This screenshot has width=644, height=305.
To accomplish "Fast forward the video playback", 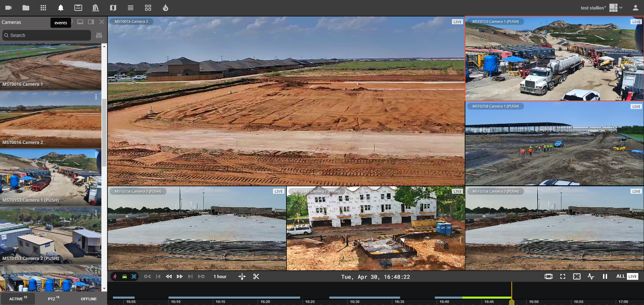I will pos(180,276).
